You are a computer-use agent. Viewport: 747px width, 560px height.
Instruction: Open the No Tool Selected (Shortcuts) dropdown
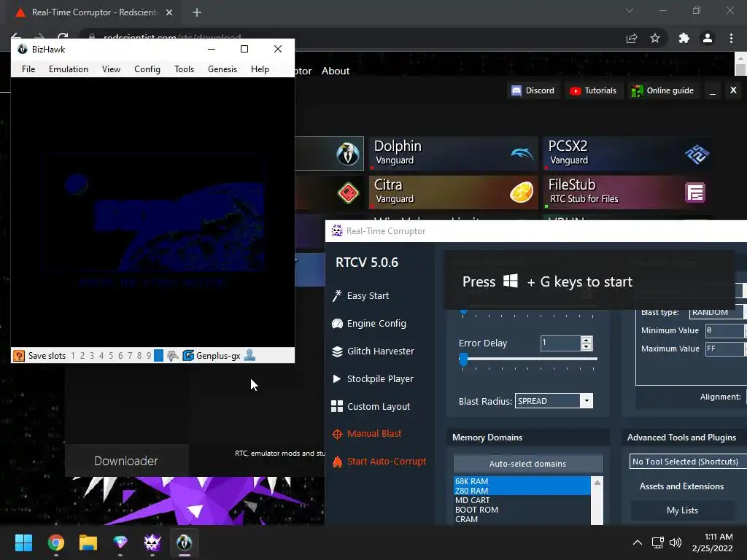[687, 462]
